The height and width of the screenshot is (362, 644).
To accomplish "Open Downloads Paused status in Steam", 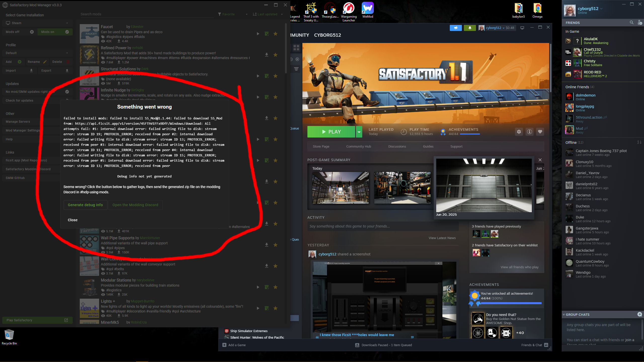I will coord(384,345).
